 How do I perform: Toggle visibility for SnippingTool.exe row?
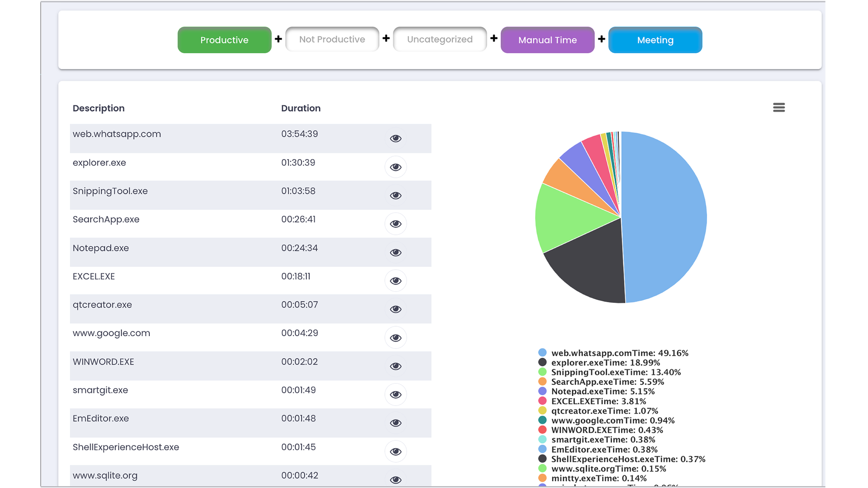pos(395,196)
